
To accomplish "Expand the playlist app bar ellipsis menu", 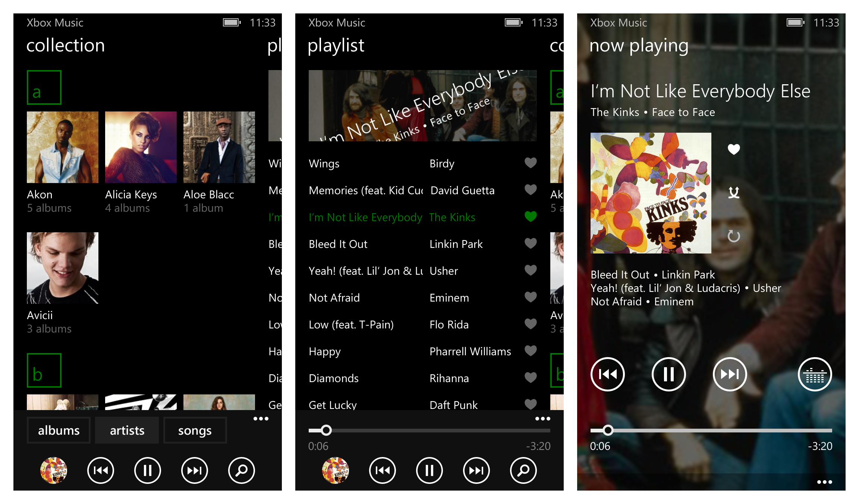I will pos(543,419).
